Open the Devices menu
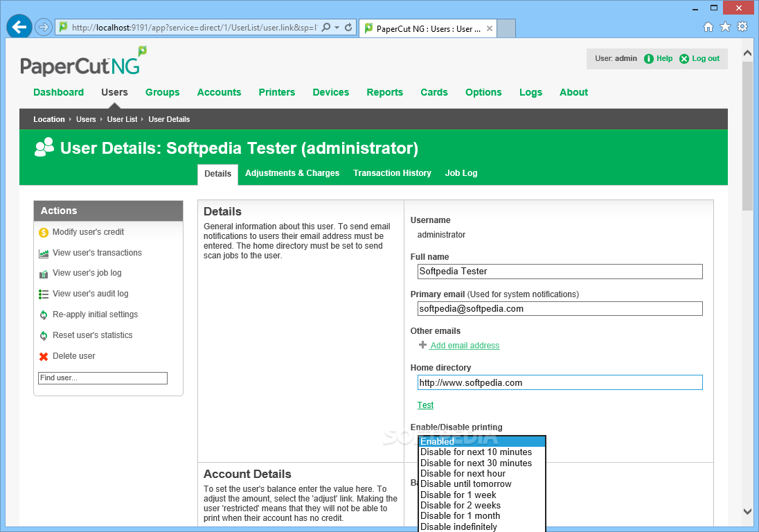The width and height of the screenshot is (759, 532). [330, 92]
